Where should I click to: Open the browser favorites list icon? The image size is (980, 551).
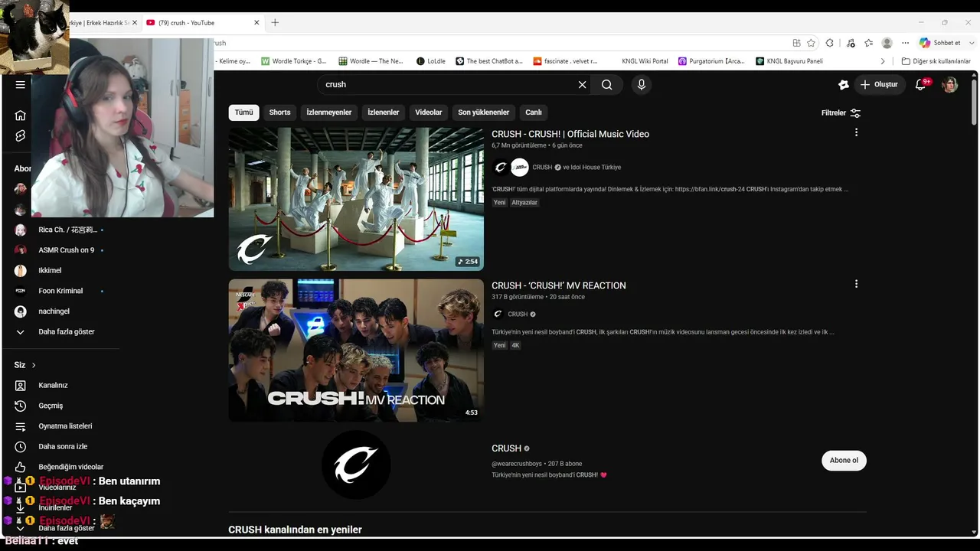(868, 43)
